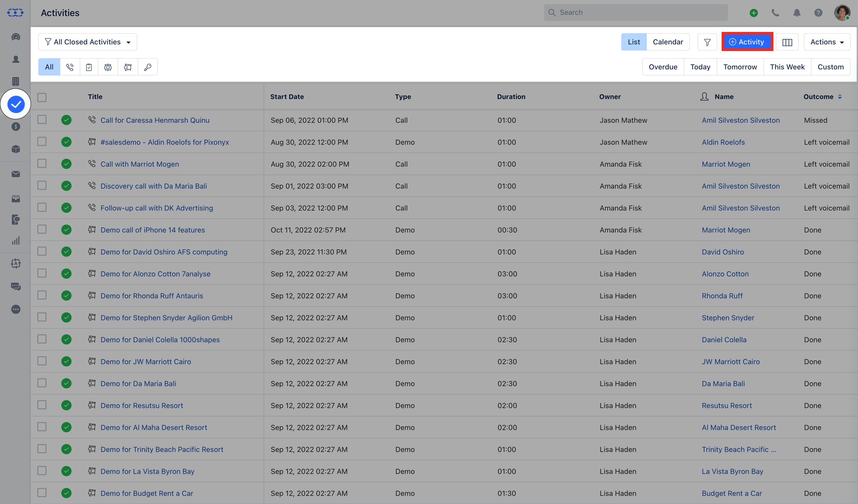Open Contacts person icon in sidebar
Viewport: 858px width, 504px height.
pos(16,59)
